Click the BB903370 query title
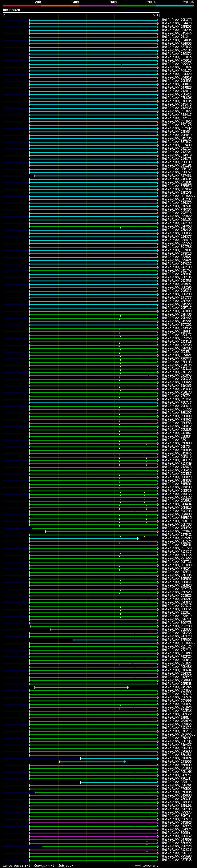197x868 pixels. click(11, 10)
